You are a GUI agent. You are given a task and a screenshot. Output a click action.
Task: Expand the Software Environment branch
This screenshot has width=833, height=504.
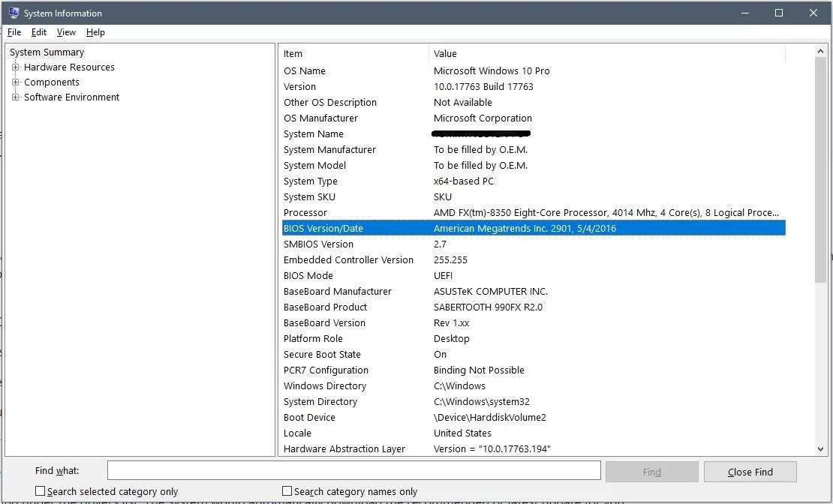[x=17, y=97]
